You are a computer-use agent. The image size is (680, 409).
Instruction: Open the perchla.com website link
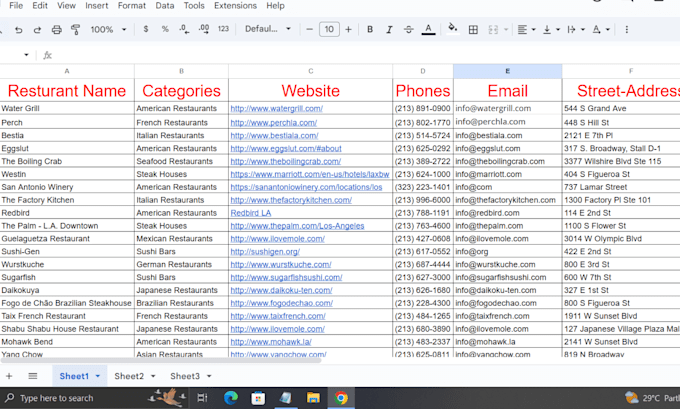(x=274, y=123)
